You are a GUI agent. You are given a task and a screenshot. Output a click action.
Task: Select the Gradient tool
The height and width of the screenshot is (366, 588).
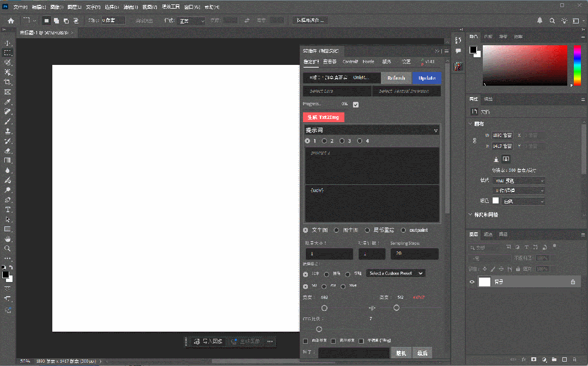click(8, 160)
